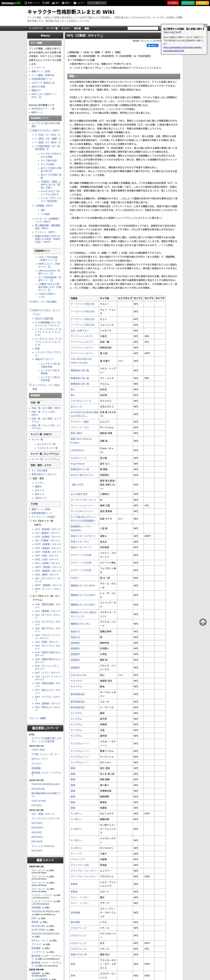Viewport: 210px width, 980px height.
Task: Expand MBTI：タイプ別の解説 section
Action: point(30,301)
